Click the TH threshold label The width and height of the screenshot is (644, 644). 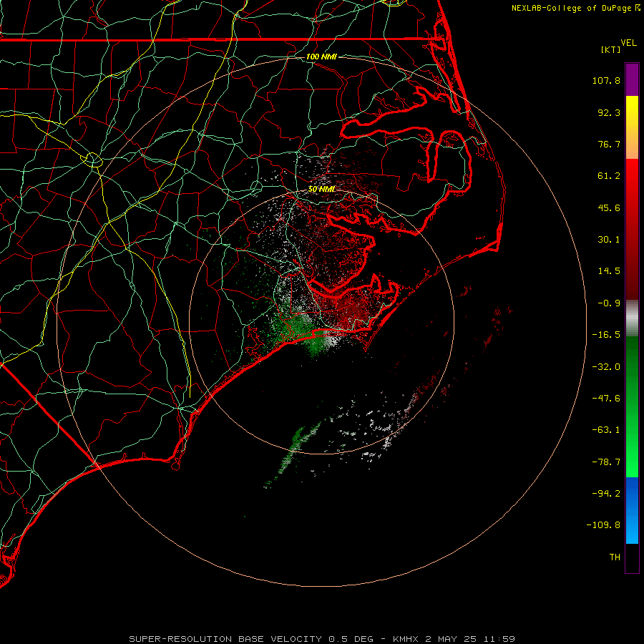[615, 557]
